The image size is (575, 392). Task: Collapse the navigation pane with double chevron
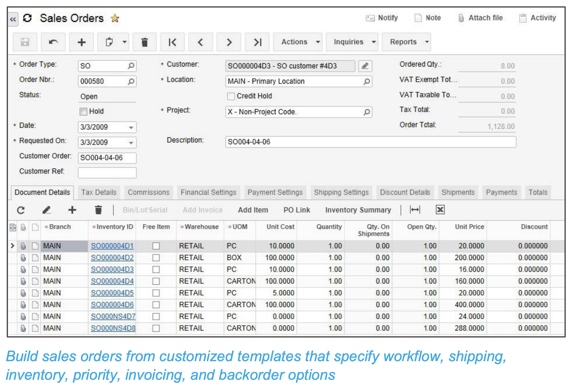click(x=13, y=19)
